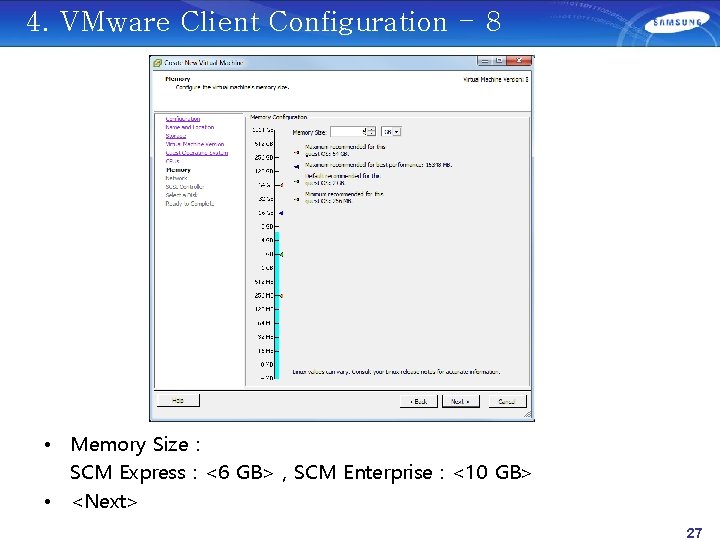Click the Cancel button
The height and width of the screenshot is (540, 720).
(507, 401)
